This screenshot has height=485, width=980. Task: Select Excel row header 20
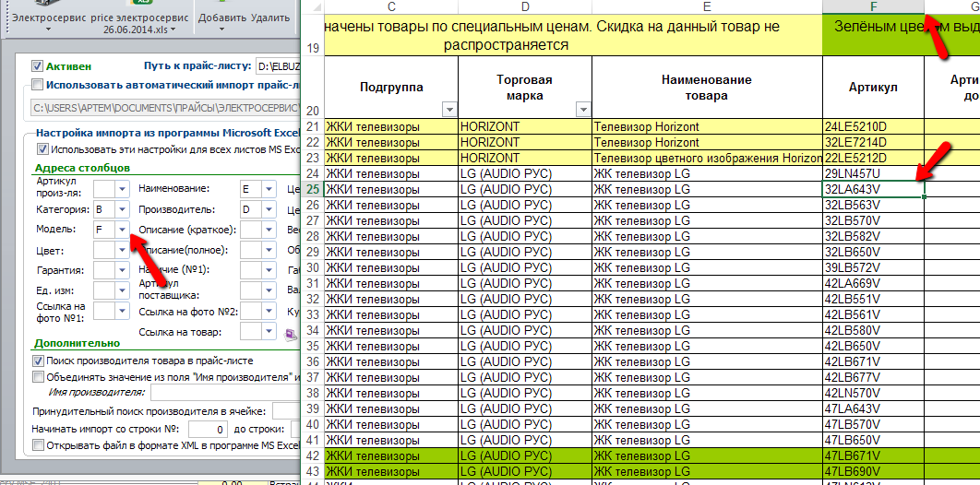point(313,88)
